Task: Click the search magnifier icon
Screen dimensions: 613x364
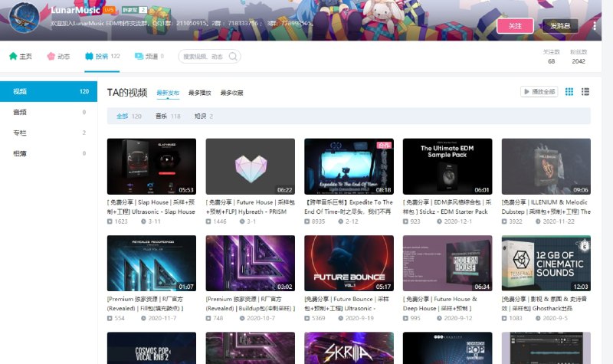Action: [x=233, y=56]
